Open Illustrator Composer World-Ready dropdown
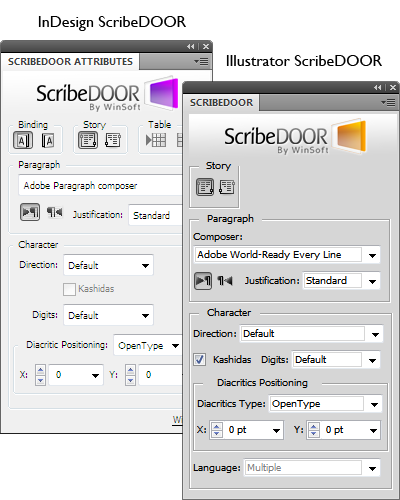 287,255
